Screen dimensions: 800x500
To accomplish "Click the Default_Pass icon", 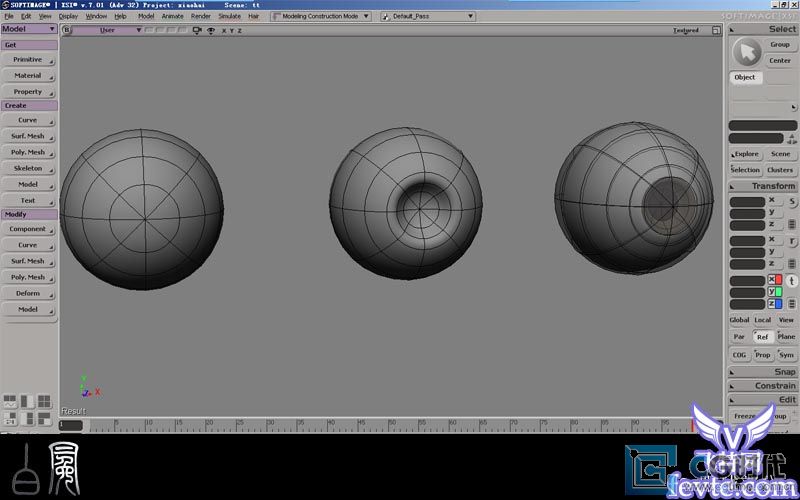I will click(x=386, y=16).
